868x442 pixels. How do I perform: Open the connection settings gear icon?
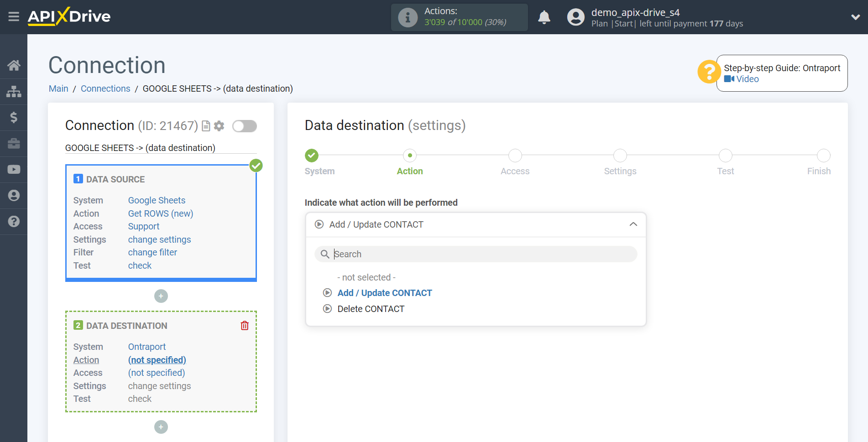point(219,126)
